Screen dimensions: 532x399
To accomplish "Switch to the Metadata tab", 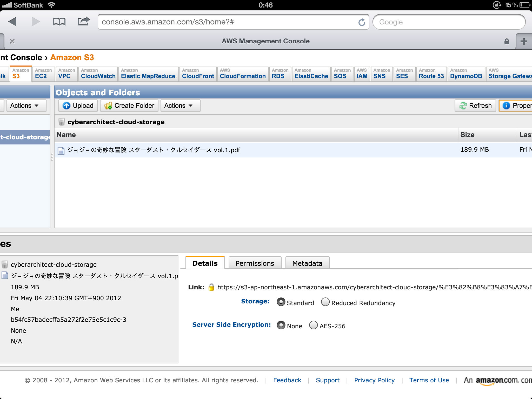I will 307,263.
